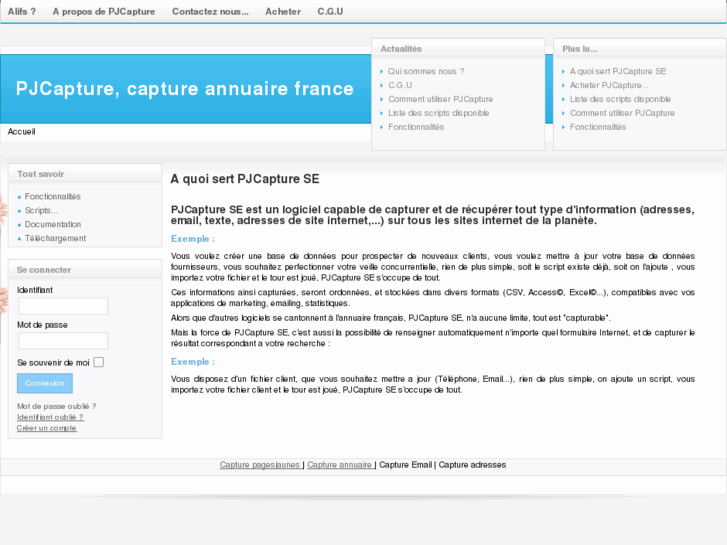Click the 'Plus lu...' panel header

pyautogui.click(x=580, y=49)
